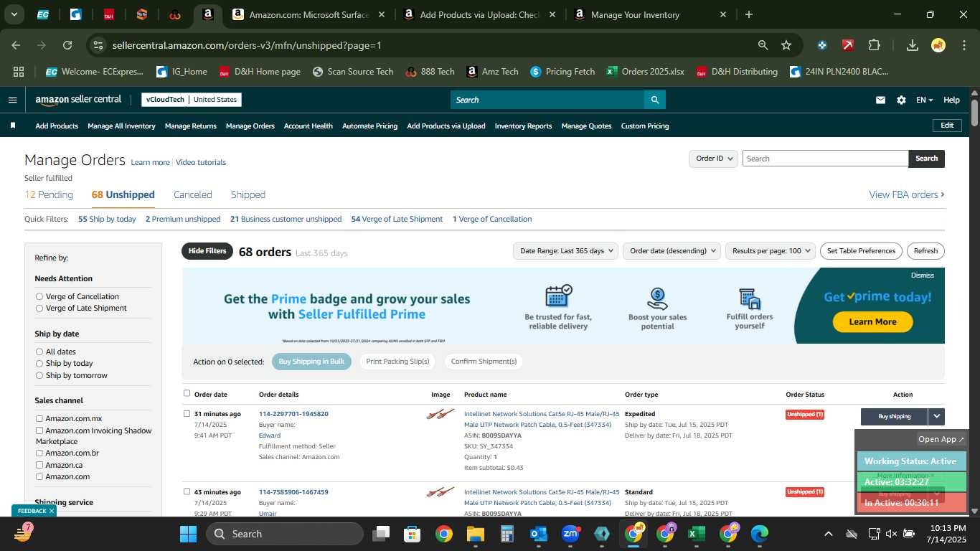Screen dimensions: 980x551
Task: Open the mail messages icon
Action: [880, 100]
